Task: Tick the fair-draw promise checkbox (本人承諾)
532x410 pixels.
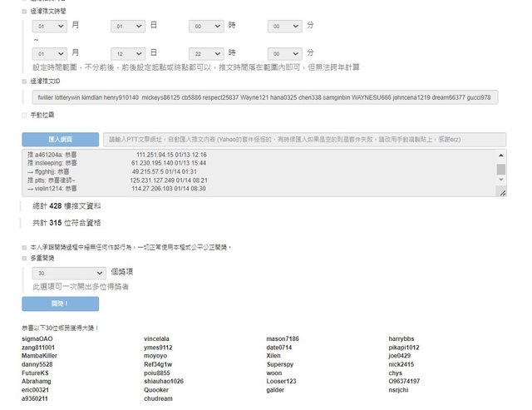Action: click(x=24, y=248)
